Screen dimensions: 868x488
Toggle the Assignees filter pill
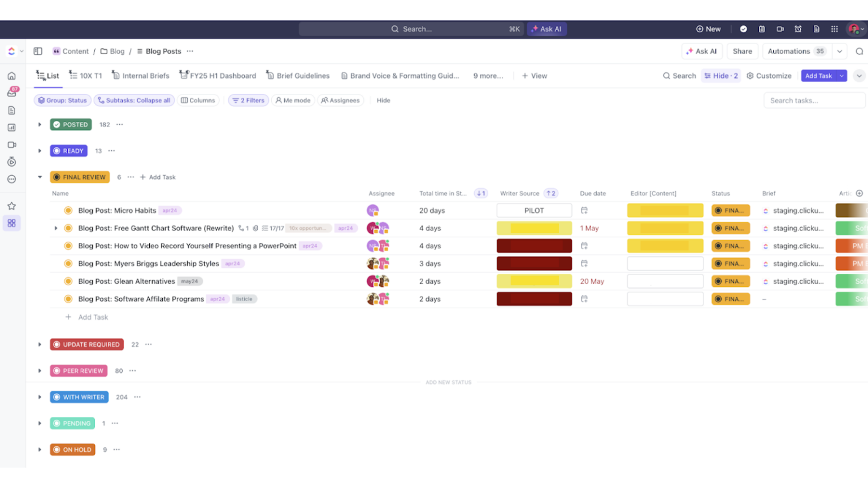pyautogui.click(x=340, y=100)
